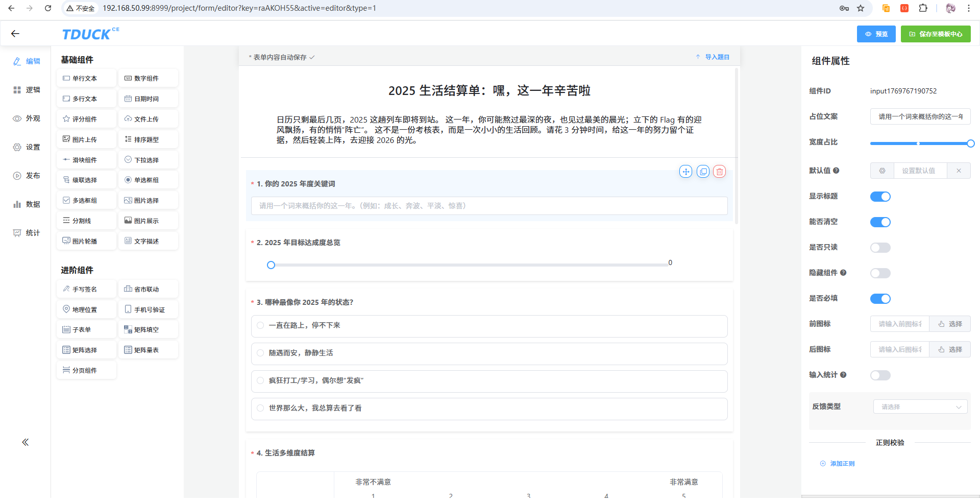The height and width of the screenshot is (503, 980).
Task: Click the move handle icon on question 1
Action: pyautogui.click(x=685, y=172)
